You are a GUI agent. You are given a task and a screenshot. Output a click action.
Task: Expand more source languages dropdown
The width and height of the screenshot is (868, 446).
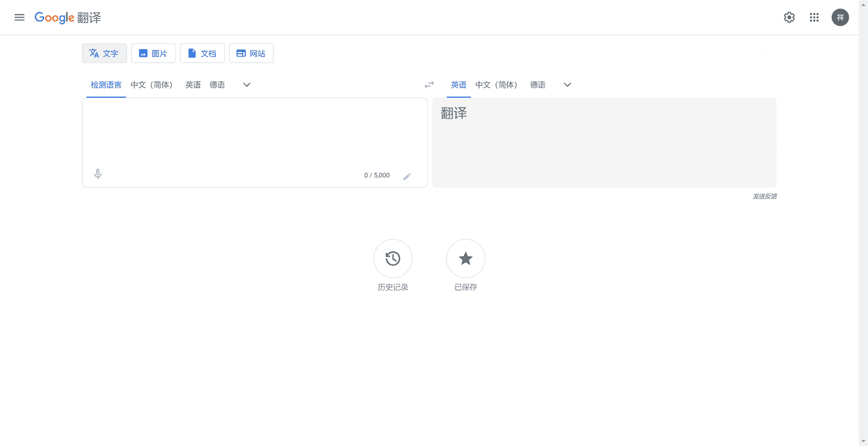click(x=247, y=85)
